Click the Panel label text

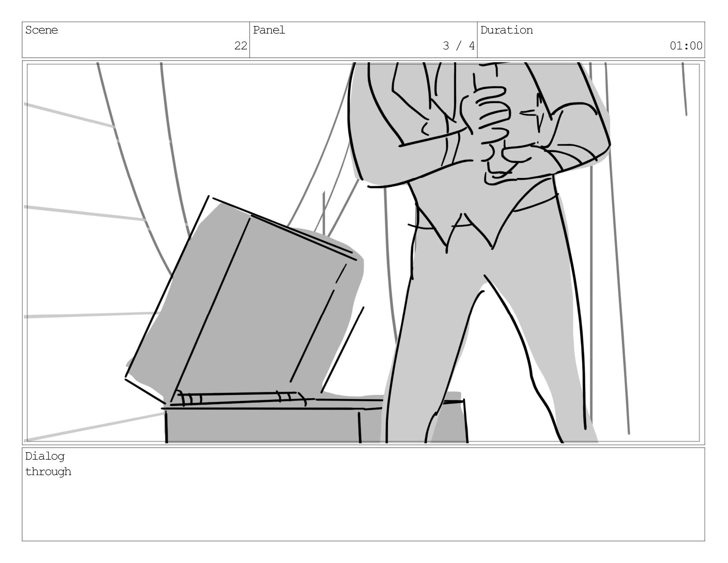(269, 30)
